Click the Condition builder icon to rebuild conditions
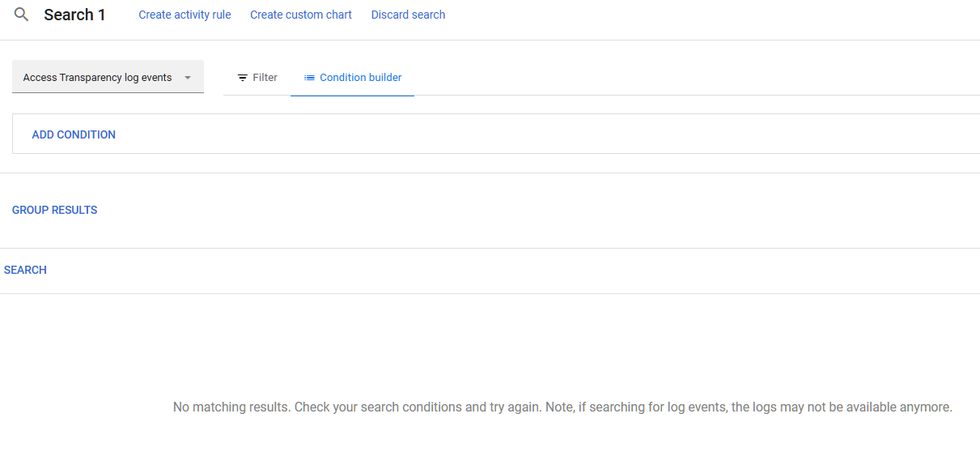 point(309,77)
